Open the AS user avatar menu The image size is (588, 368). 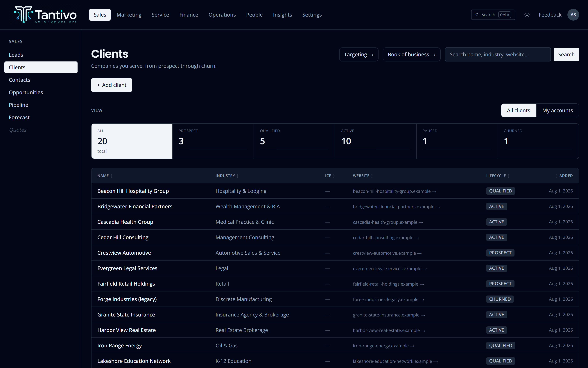tap(573, 15)
